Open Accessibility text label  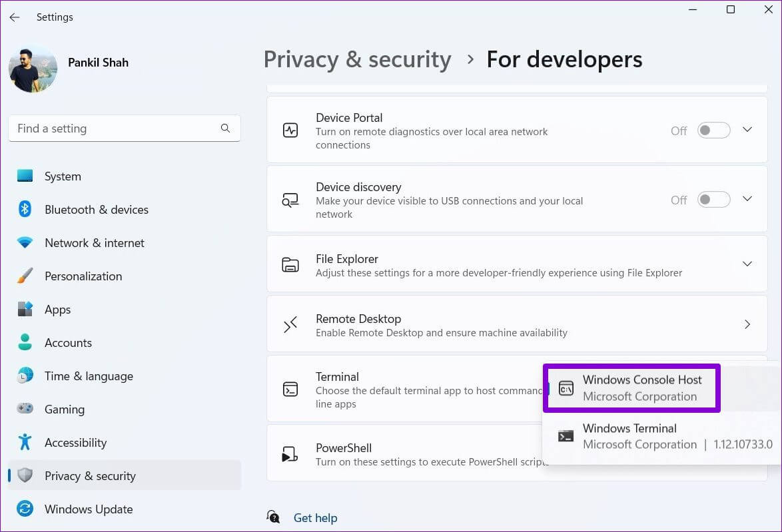(76, 443)
